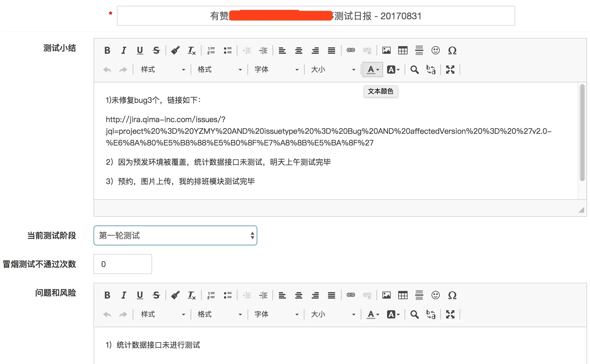Open the 当前测试阶段 select box

coord(175,235)
